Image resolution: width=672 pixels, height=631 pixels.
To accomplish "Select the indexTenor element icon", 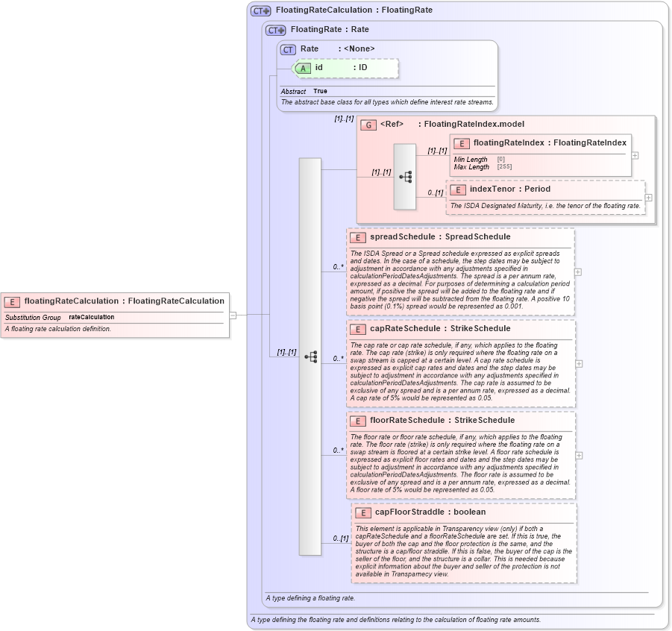I will tap(458, 189).
